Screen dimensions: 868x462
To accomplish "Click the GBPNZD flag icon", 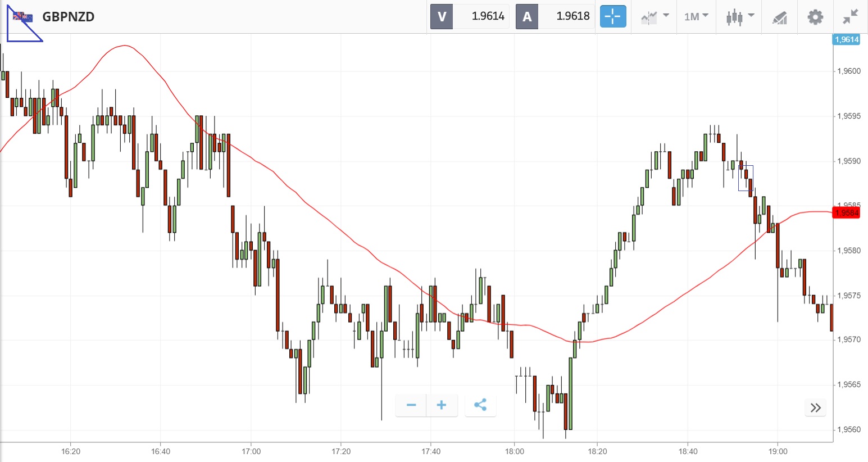I will click(x=23, y=17).
